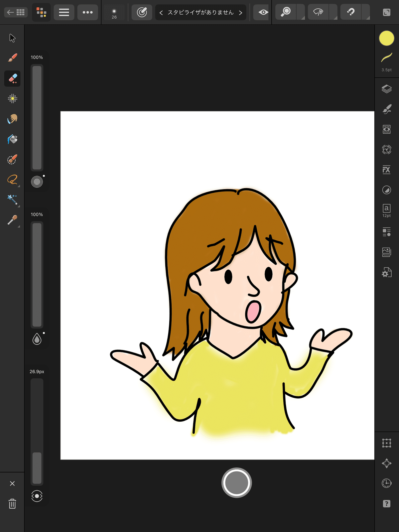Select the Paint Brush tool
399x532 pixels.
pos(12,58)
